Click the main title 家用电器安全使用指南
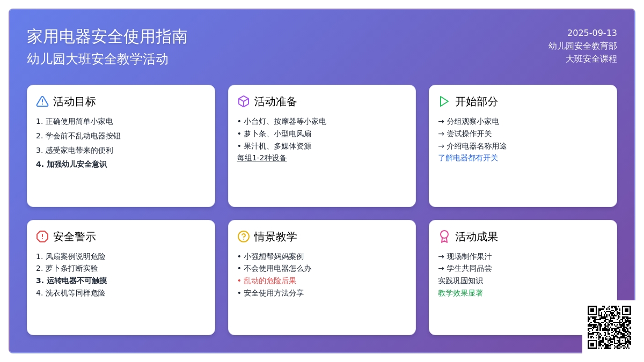 107,36
